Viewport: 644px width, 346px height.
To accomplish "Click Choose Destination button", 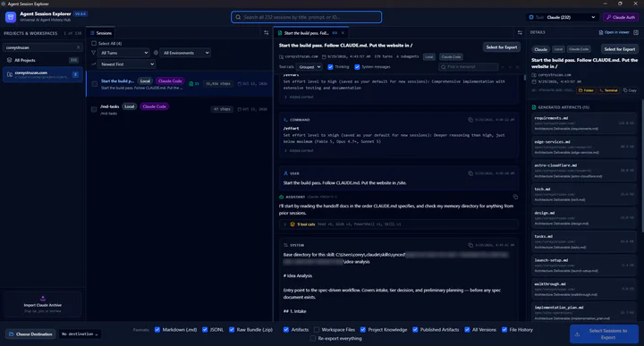I will point(30,334).
